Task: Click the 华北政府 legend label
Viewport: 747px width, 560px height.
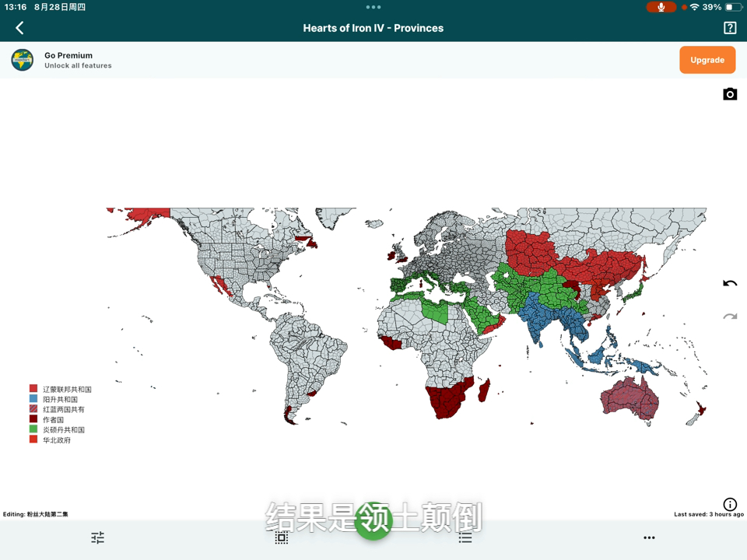Action: [x=57, y=440]
